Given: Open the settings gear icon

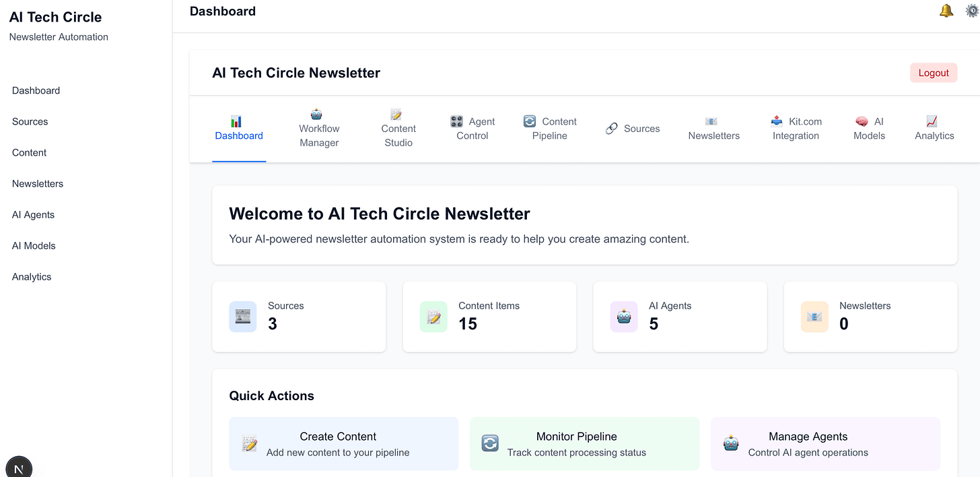Looking at the screenshot, I should point(972,11).
